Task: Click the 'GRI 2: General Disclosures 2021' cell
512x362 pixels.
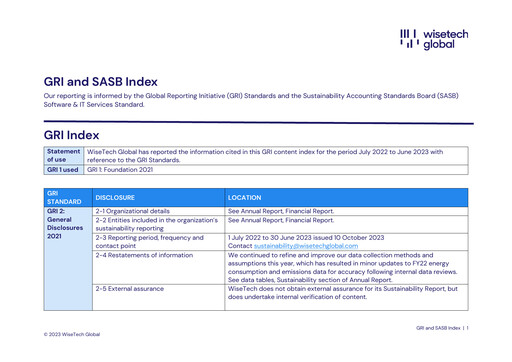Action: (x=68, y=259)
